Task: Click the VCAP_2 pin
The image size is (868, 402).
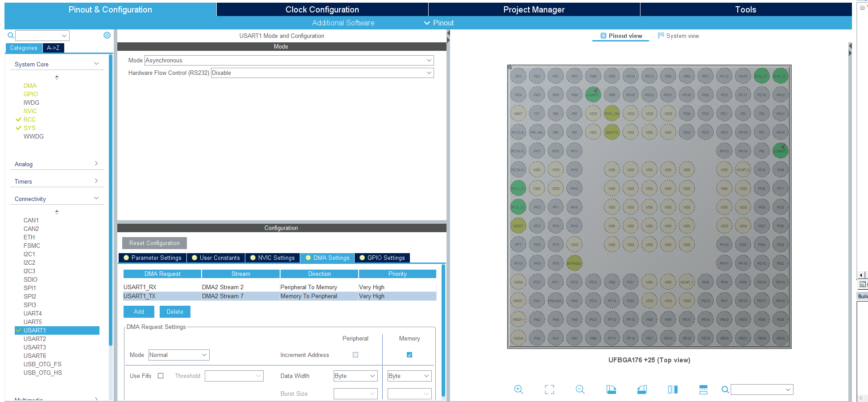Action: [743, 170]
